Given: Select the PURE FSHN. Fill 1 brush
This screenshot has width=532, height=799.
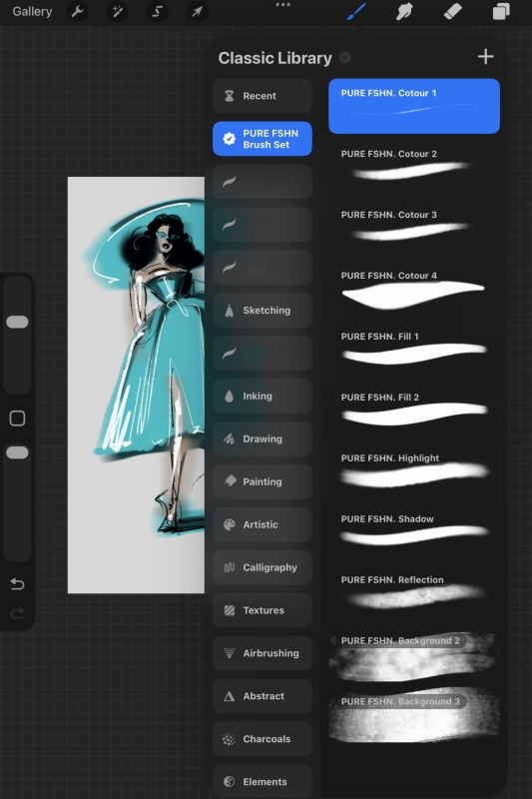Looking at the screenshot, I should click(x=414, y=349).
